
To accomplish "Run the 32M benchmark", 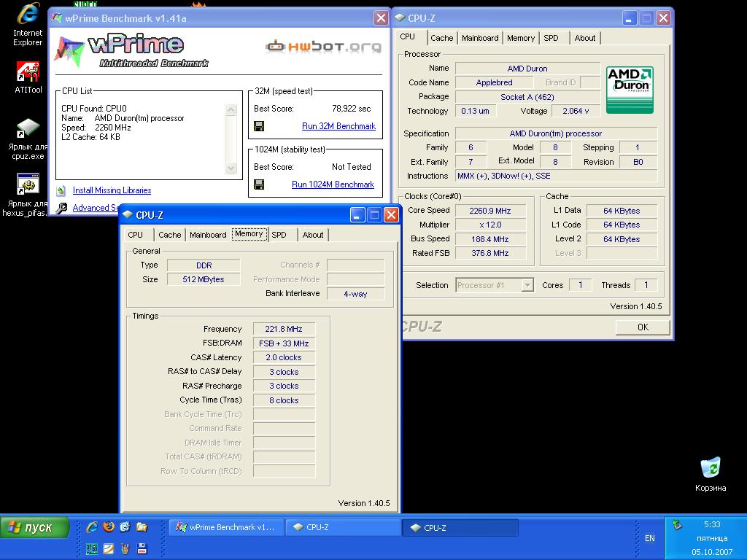I will (338, 126).
